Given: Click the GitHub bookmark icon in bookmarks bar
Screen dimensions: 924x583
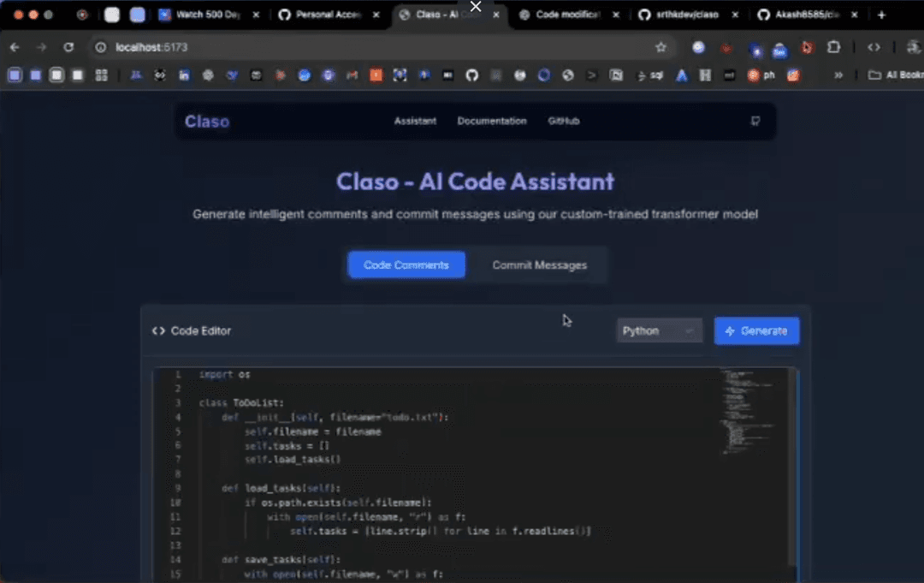Looking at the screenshot, I should (471, 75).
